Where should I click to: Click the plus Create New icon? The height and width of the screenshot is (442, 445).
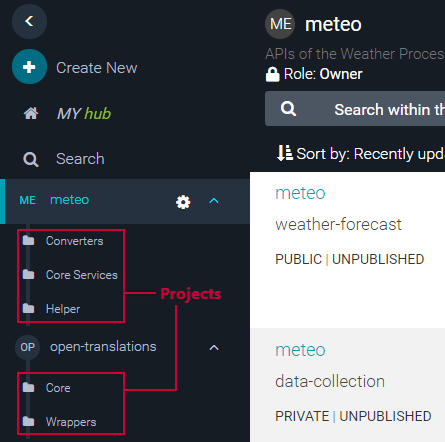[29, 67]
